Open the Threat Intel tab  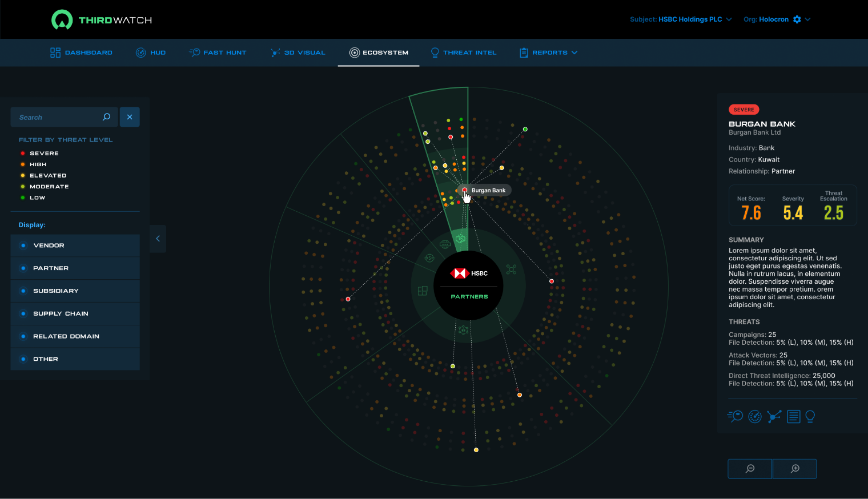click(x=464, y=53)
